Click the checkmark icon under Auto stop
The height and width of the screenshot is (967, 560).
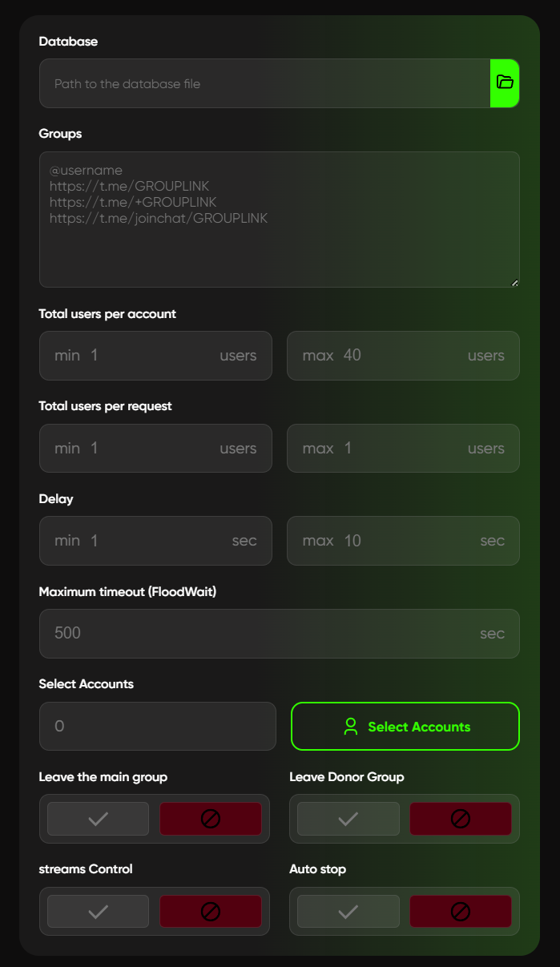tap(348, 911)
